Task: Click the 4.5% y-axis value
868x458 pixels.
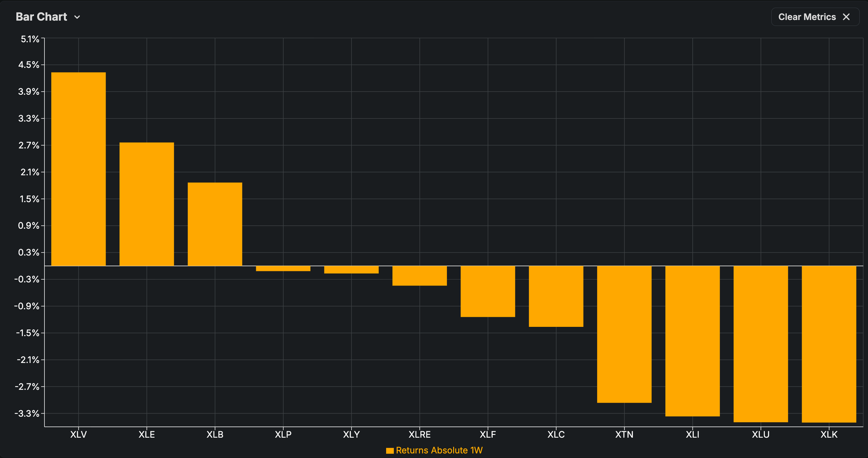Action: click(29, 65)
